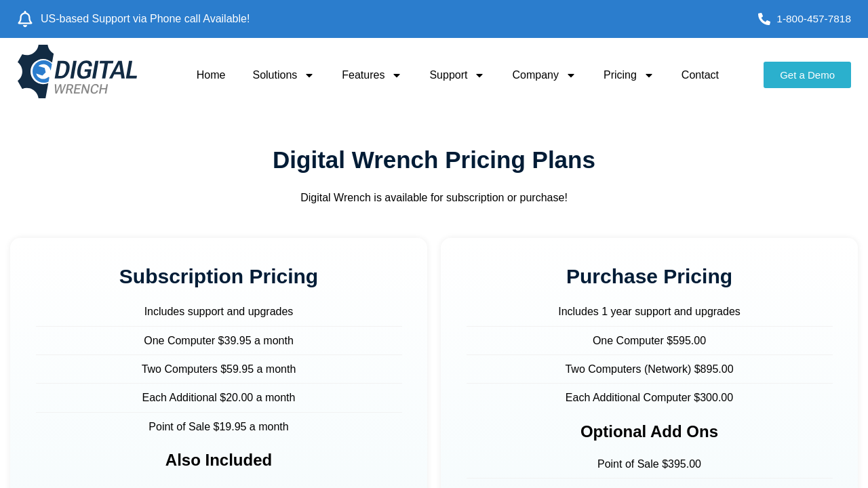Open the Features menu item

tap(363, 75)
